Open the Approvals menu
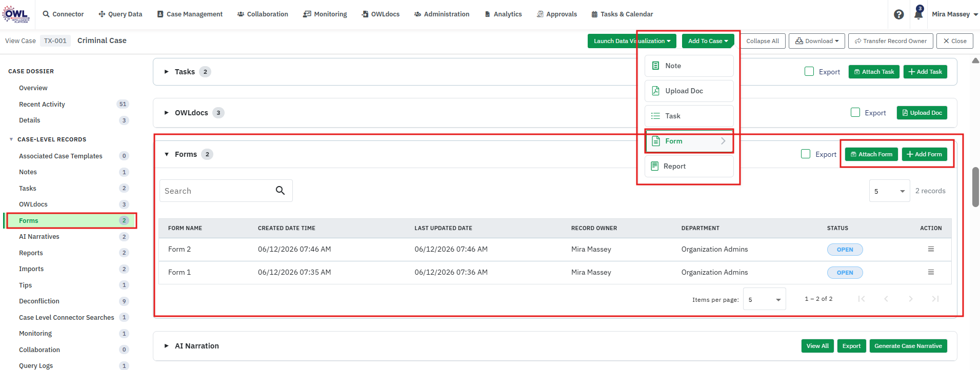 click(556, 14)
